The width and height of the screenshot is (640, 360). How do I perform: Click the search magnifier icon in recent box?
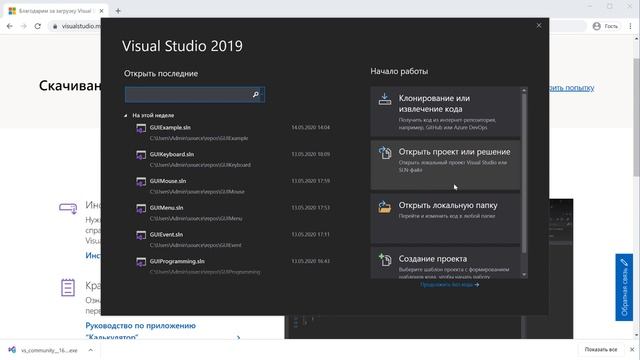(x=256, y=94)
